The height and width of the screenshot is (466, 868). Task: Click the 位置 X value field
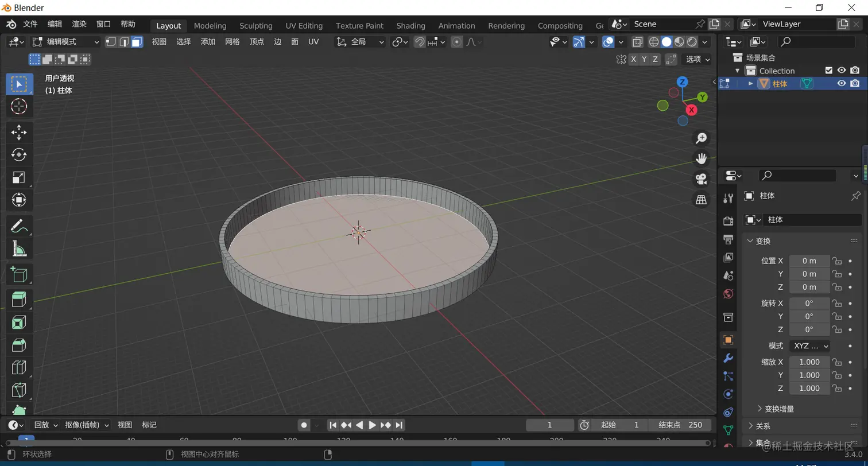(809, 261)
